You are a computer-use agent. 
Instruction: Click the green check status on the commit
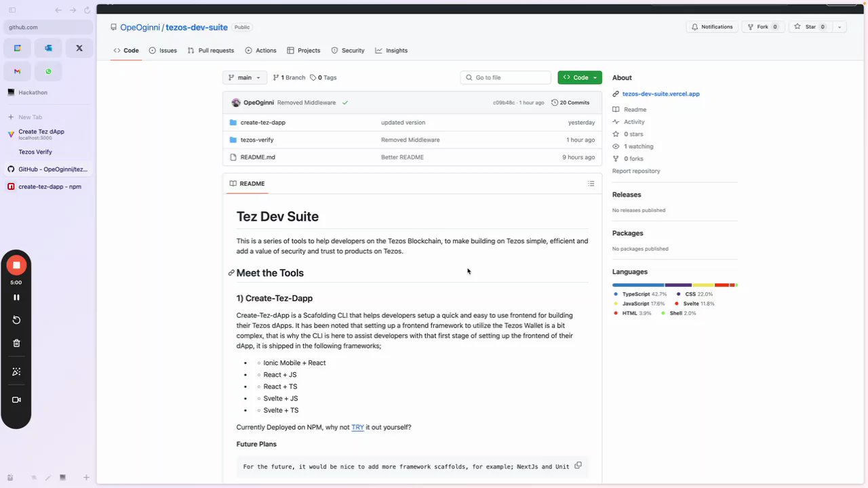tap(345, 102)
